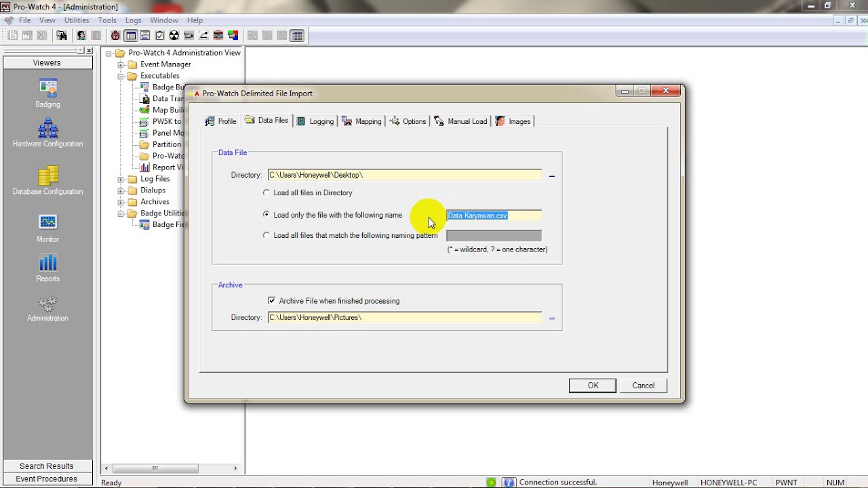Click the highlighted window-pane toolbar icon
The height and width of the screenshot is (488, 868).
tap(131, 36)
